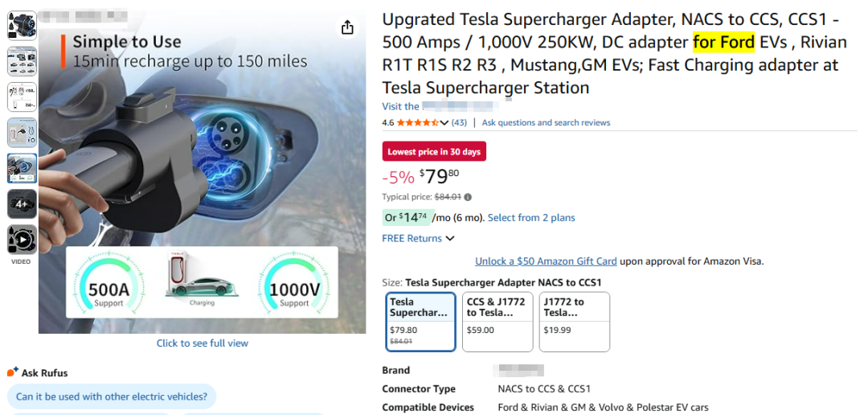
Task: Select the first adapter product thumbnail
Action: click(22, 26)
